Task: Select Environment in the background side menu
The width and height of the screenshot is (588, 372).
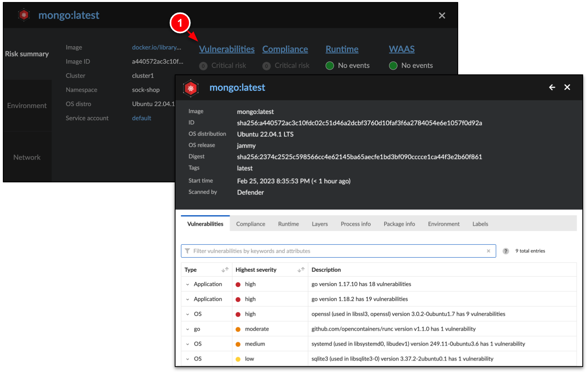Action: (x=27, y=106)
